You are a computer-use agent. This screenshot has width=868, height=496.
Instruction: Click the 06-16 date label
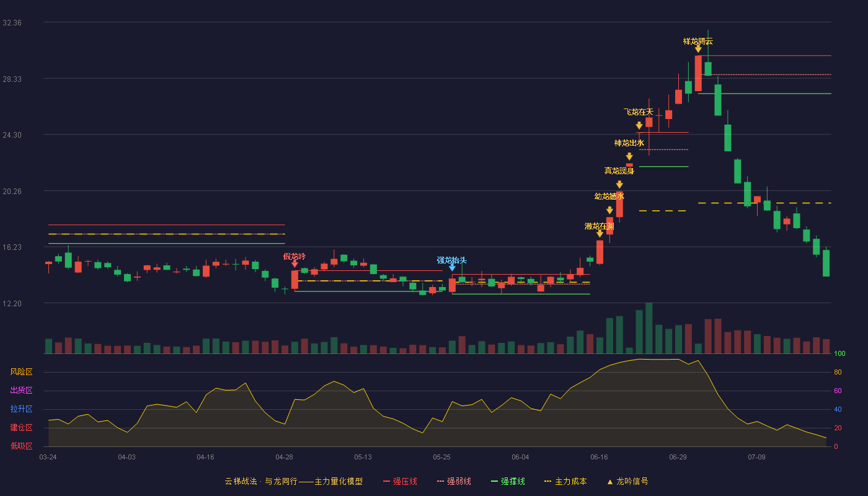599,457
